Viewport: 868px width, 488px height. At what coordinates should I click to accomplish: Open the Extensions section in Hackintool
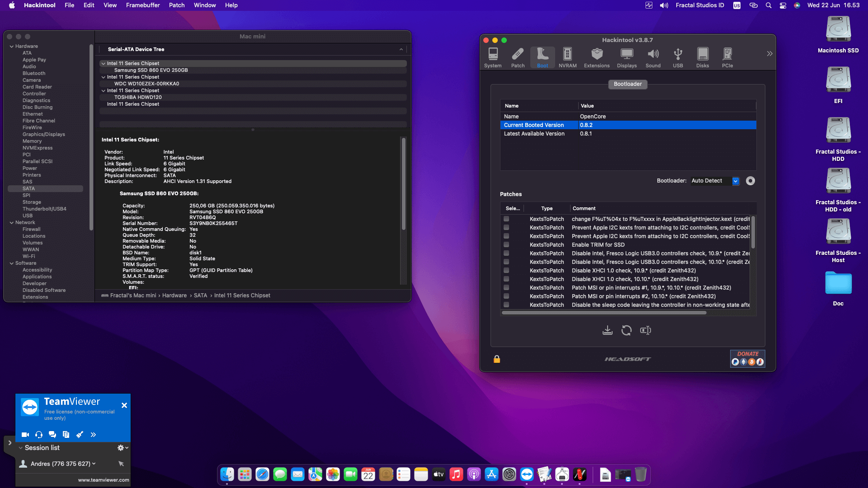click(x=597, y=58)
